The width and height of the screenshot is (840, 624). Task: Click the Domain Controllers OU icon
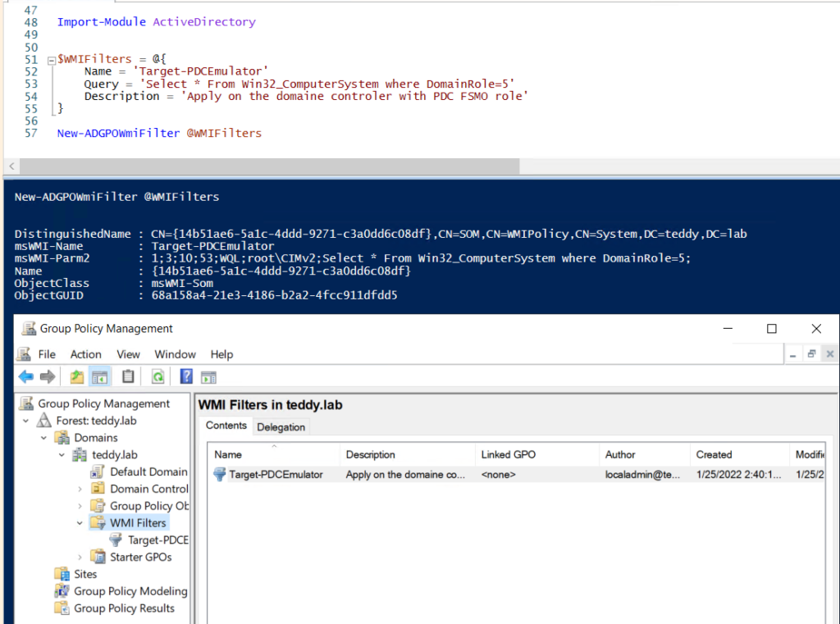(x=98, y=489)
